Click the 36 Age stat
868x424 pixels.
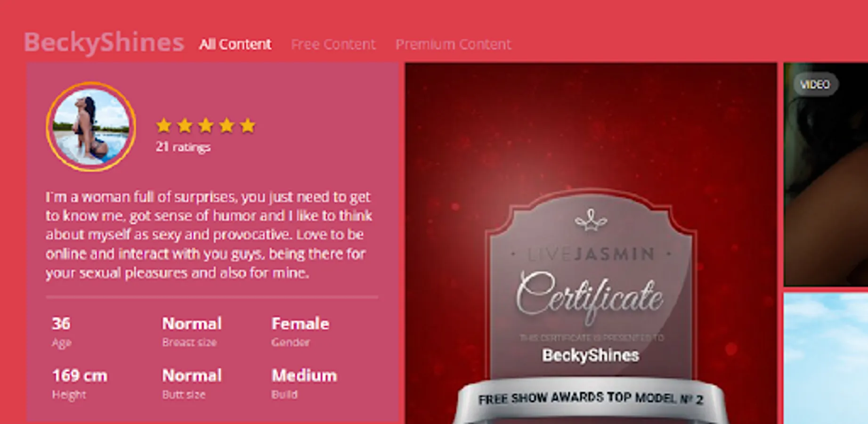pyautogui.click(x=62, y=332)
